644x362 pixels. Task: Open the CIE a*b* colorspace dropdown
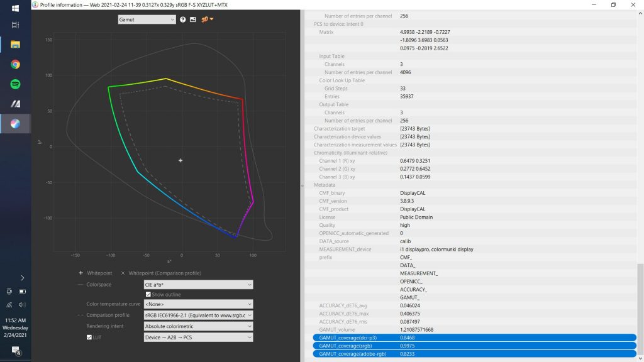pyautogui.click(x=198, y=285)
